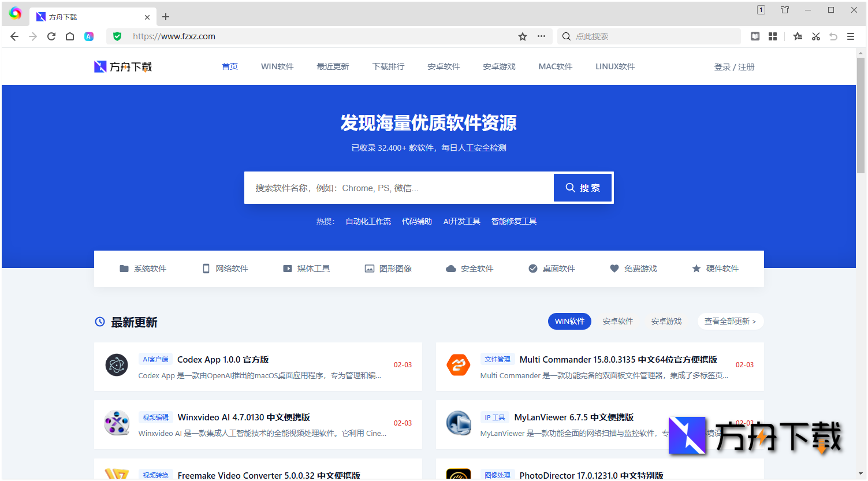The image size is (868, 481).
Task: Go to 首页 in the navigation bar
Action: tap(229, 66)
